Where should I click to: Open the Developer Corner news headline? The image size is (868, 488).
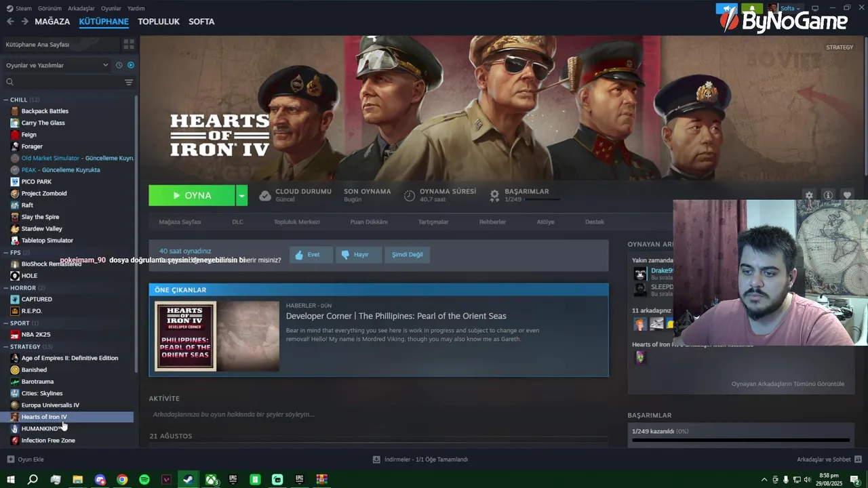[x=396, y=316]
